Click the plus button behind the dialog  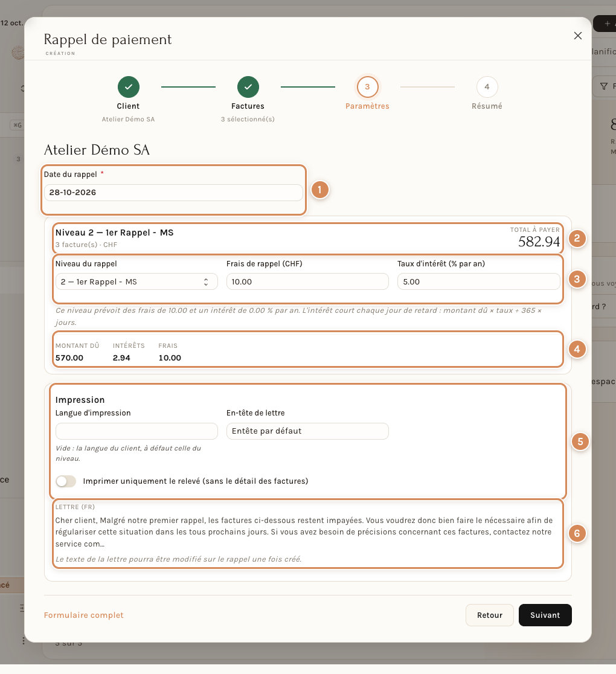(x=607, y=24)
